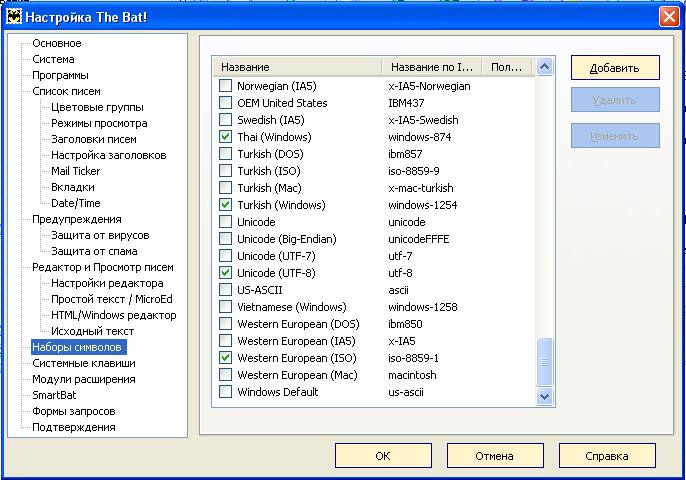Select the Список писем tree node
The image size is (686, 480).
66,91
